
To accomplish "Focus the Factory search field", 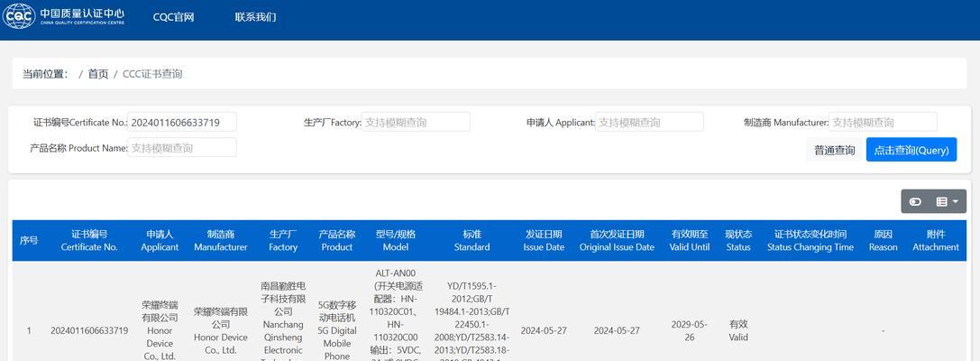I will click(x=416, y=122).
